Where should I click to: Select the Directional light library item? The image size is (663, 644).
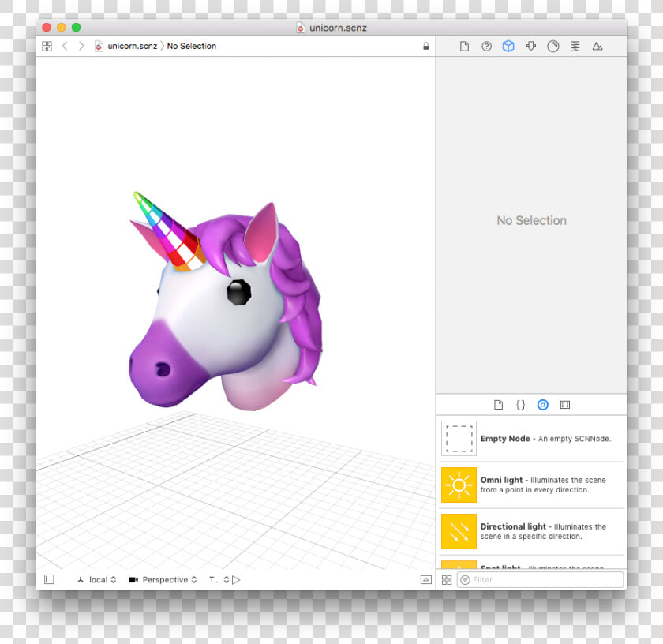point(532,531)
